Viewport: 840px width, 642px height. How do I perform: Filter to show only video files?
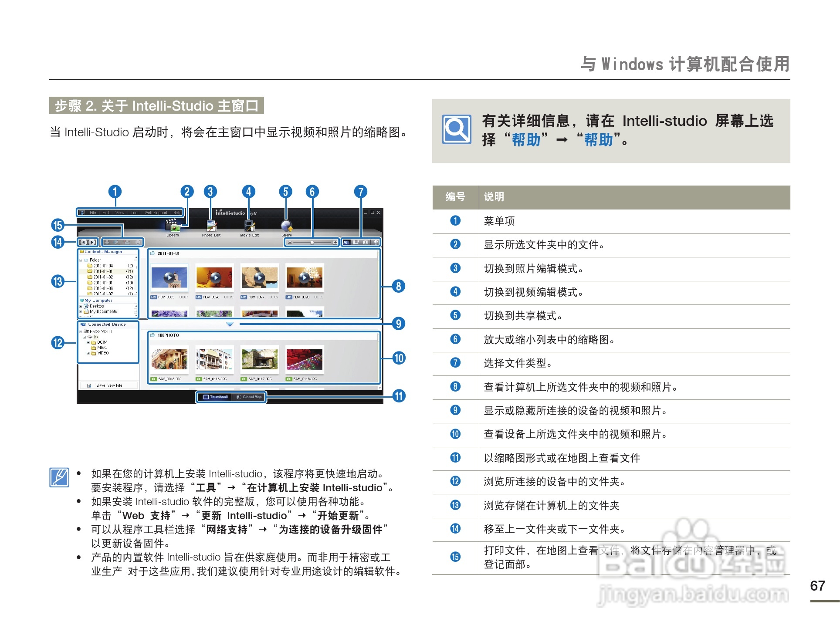tap(356, 242)
